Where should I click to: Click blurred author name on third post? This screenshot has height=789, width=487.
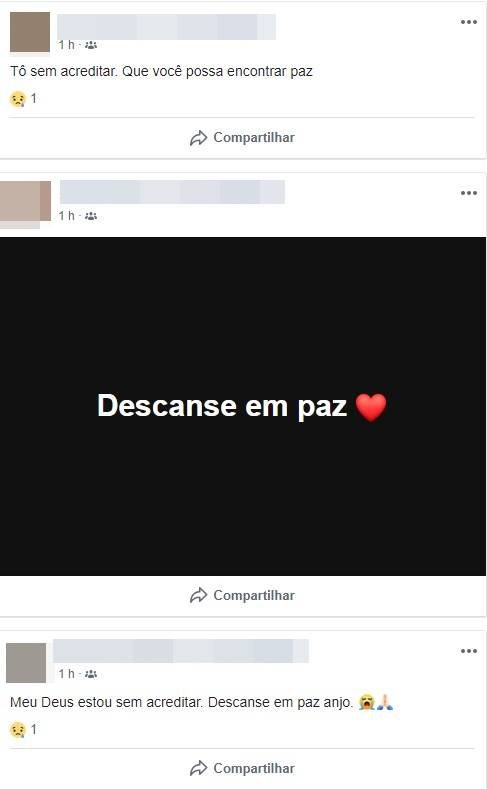click(x=181, y=651)
